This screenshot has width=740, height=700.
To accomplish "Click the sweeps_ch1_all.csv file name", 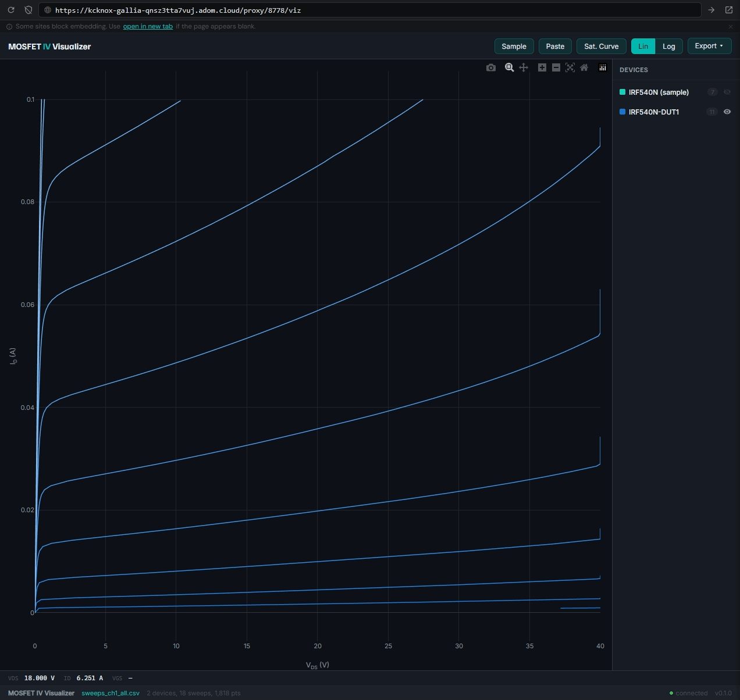I will (x=111, y=693).
